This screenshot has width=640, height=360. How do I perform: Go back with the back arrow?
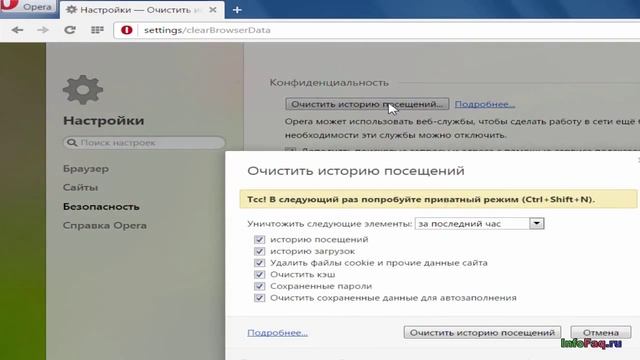click(x=17, y=30)
